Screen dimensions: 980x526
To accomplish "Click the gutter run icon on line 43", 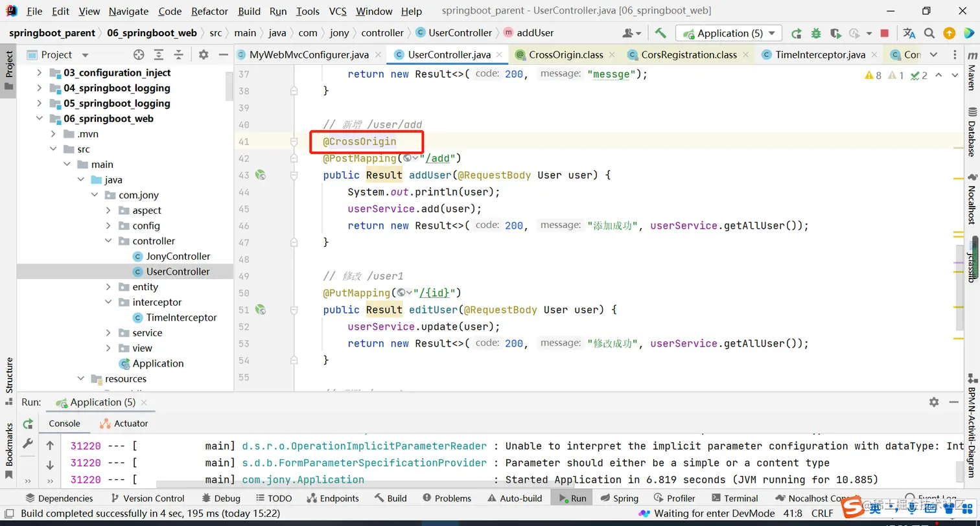I will click(x=261, y=175).
